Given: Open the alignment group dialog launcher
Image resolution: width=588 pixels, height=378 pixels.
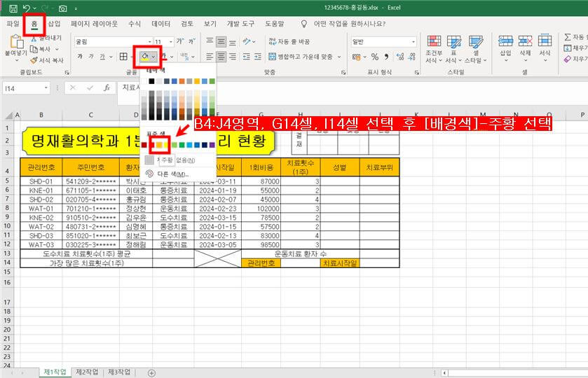Looking at the screenshot, I should [343, 72].
